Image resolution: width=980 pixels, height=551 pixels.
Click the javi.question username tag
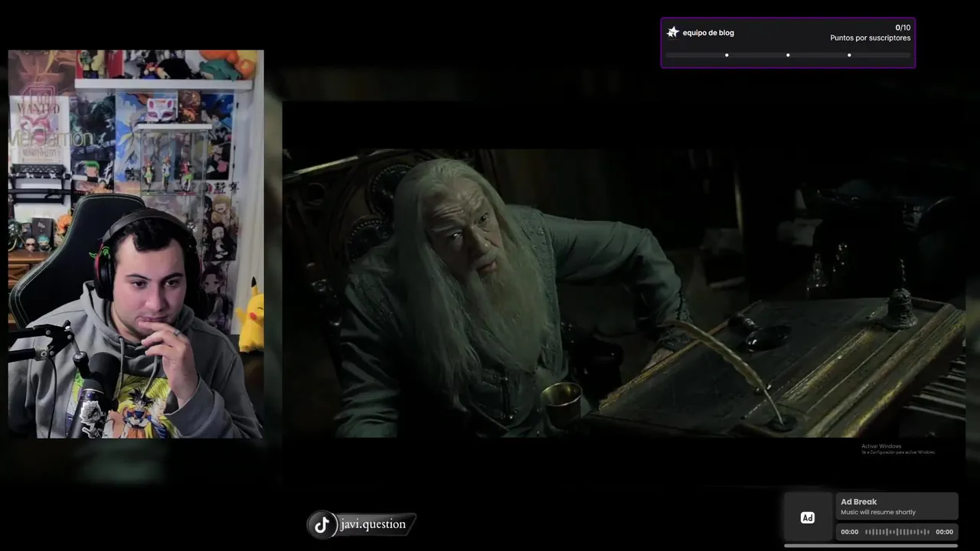point(373,524)
